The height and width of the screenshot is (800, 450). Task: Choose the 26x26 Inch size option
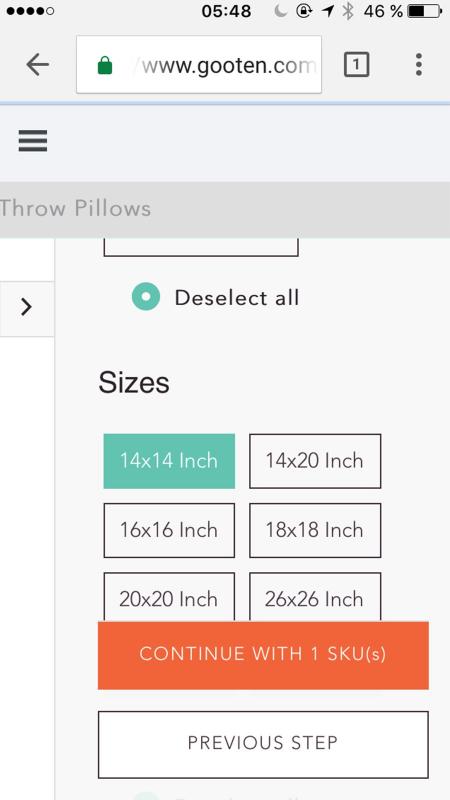[x=315, y=597]
